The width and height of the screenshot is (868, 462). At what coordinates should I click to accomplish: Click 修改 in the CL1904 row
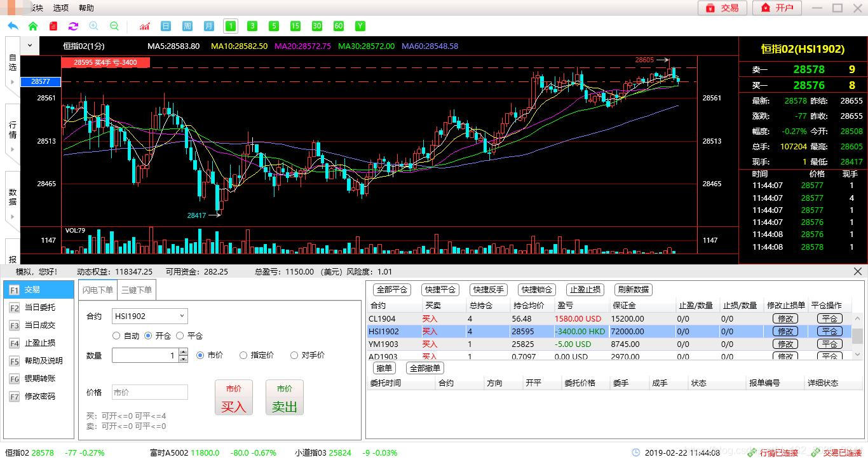[785, 318]
